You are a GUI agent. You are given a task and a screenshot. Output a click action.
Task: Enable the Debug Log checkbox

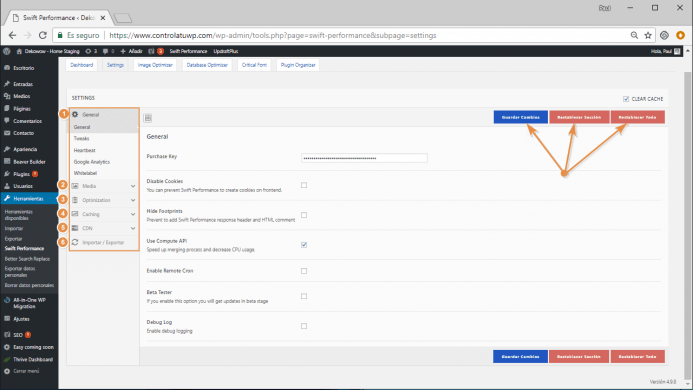(x=304, y=326)
